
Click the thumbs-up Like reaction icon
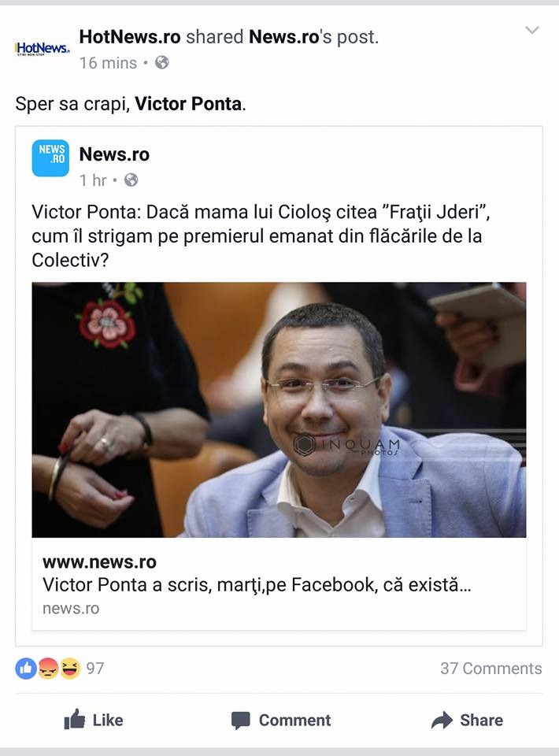pos(25,669)
